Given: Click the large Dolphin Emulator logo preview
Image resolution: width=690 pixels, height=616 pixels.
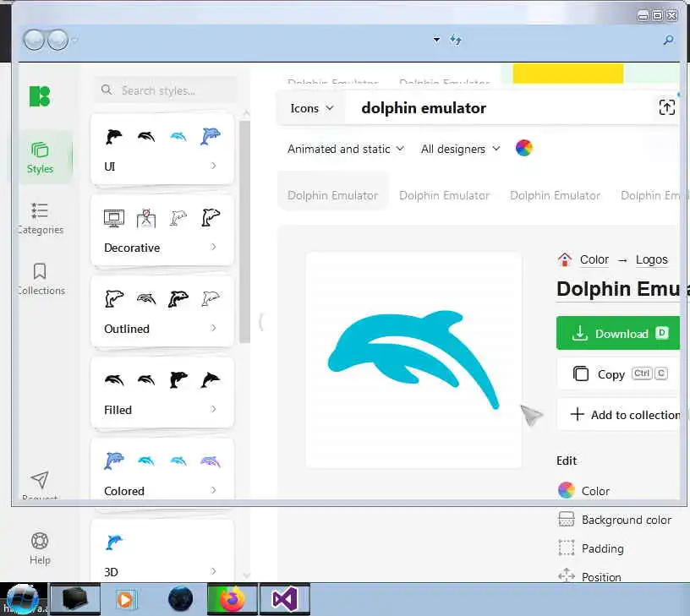Looking at the screenshot, I should click(x=413, y=360).
